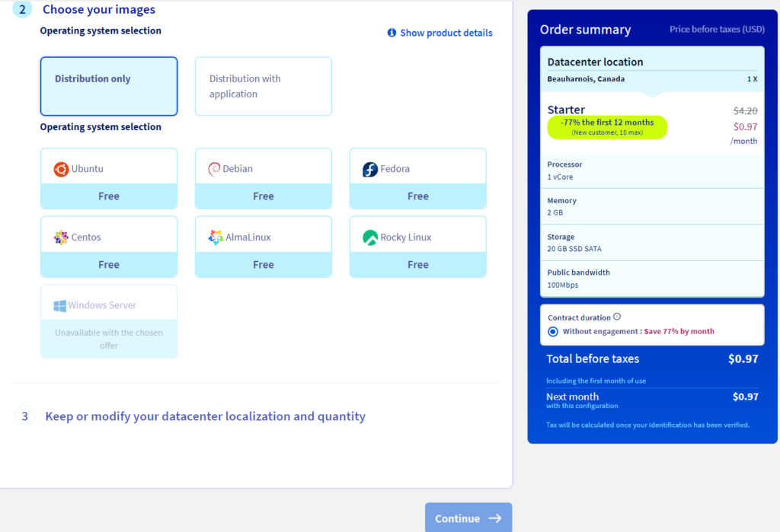The height and width of the screenshot is (532, 780).
Task: Select the Without engagement radio button
Action: tap(553, 332)
